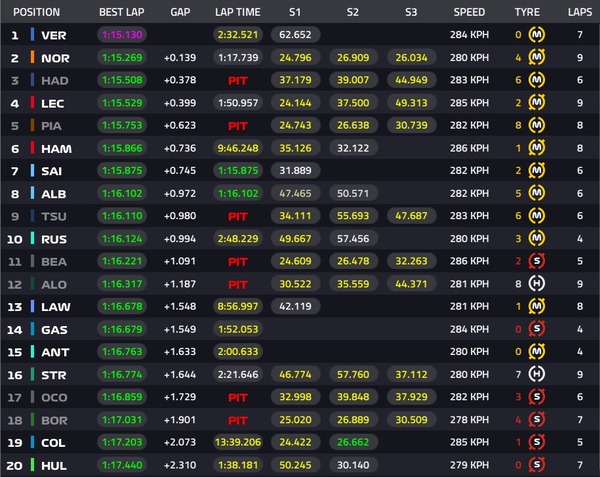Click the team color bar beside HAM
600x477 pixels.
click(35, 148)
